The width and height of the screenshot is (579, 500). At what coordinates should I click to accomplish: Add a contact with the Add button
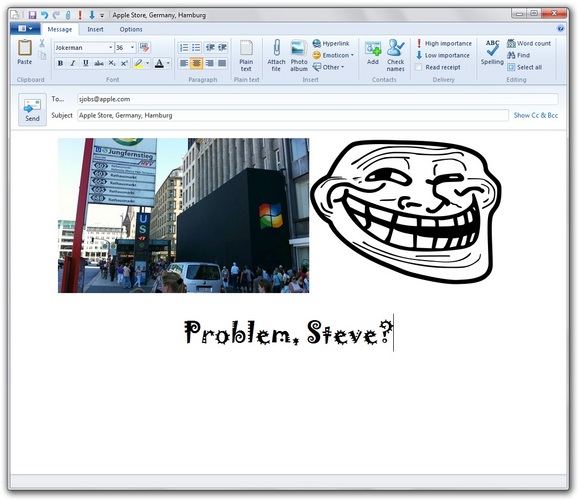tap(373, 53)
